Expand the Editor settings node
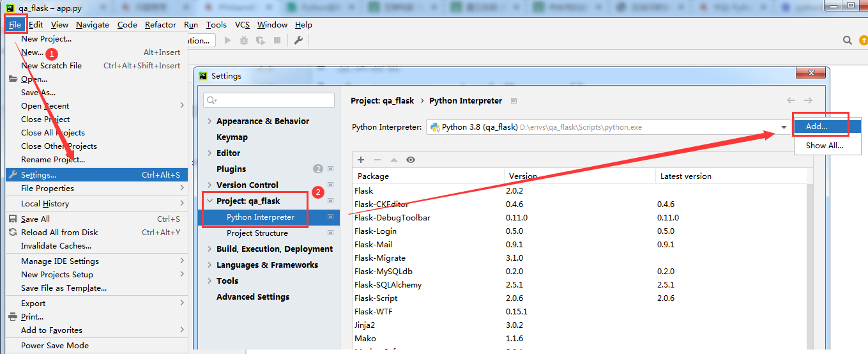 click(209, 153)
